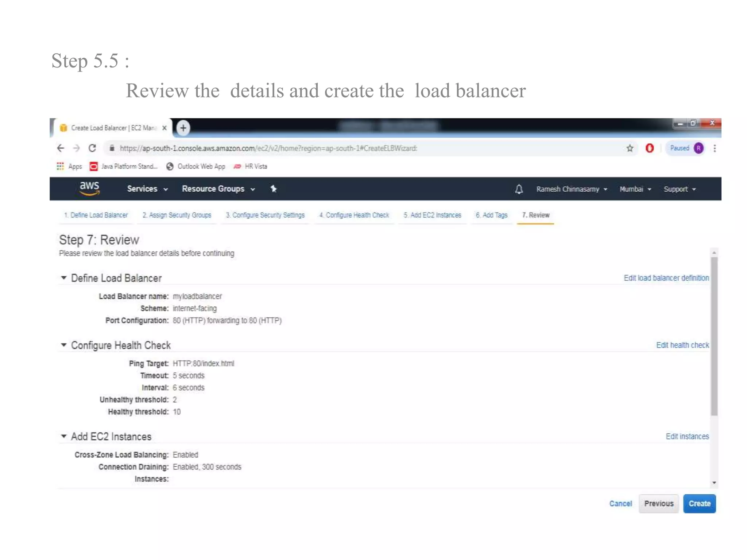Image resolution: width=747 pixels, height=560 pixels.
Task: Open the notifications bell icon
Action: point(519,189)
